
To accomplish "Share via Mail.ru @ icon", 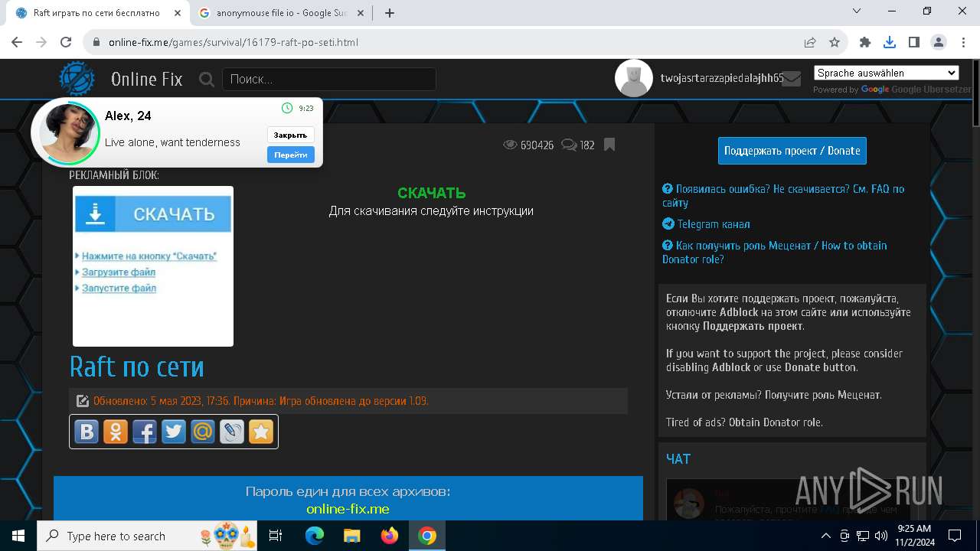I will (x=202, y=432).
